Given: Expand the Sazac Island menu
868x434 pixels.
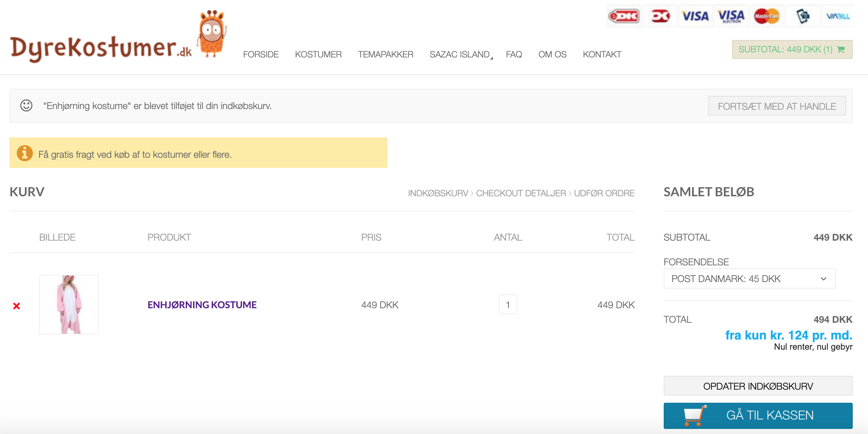Looking at the screenshot, I should tap(460, 55).
